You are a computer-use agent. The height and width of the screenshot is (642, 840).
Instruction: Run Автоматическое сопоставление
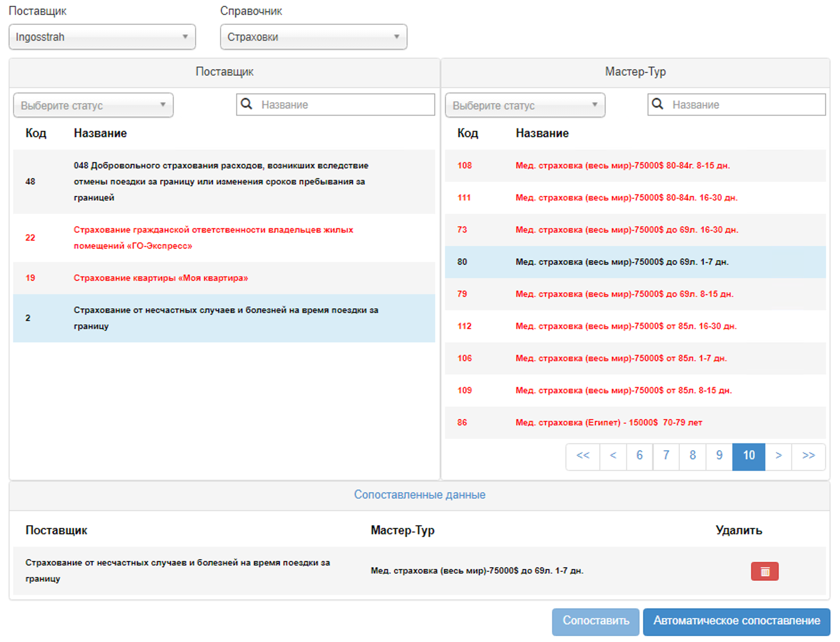[736, 621]
